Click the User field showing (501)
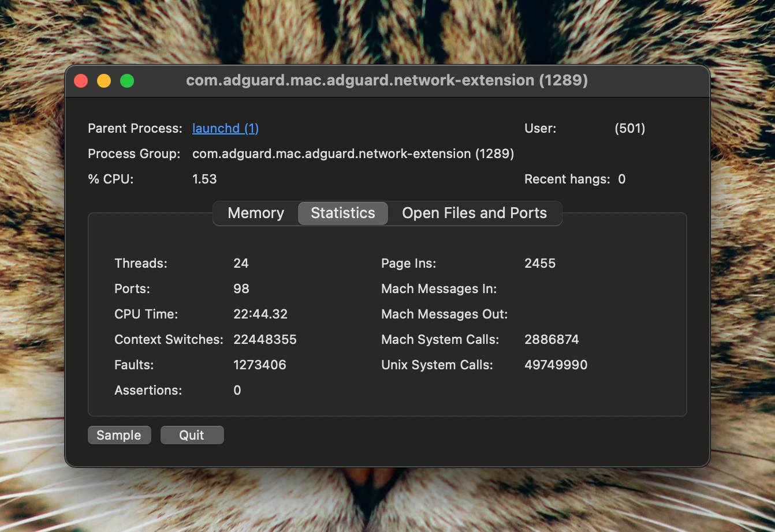Viewport: 775px width, 532px height. 629,128
